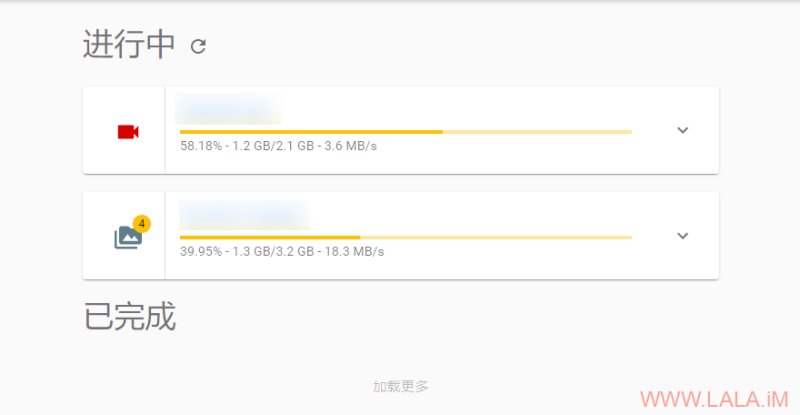Click filled part of 58.18% progress bar
This screenshot has height=415, width=800.
click(x=311, y=132)
